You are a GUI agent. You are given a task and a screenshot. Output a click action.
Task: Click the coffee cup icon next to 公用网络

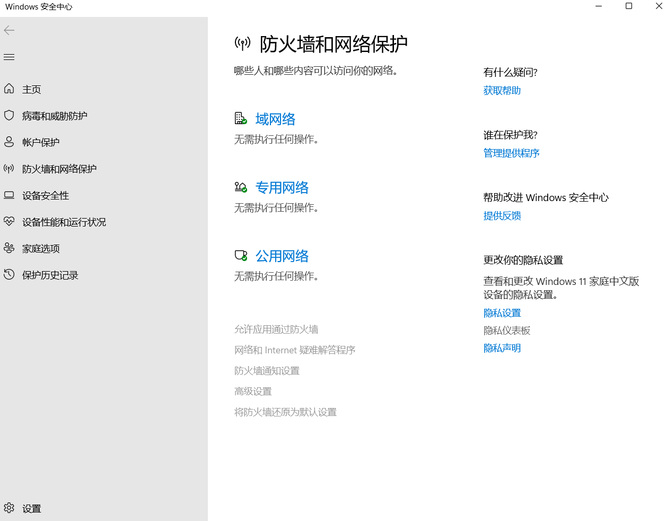click(x=241, y=255)
